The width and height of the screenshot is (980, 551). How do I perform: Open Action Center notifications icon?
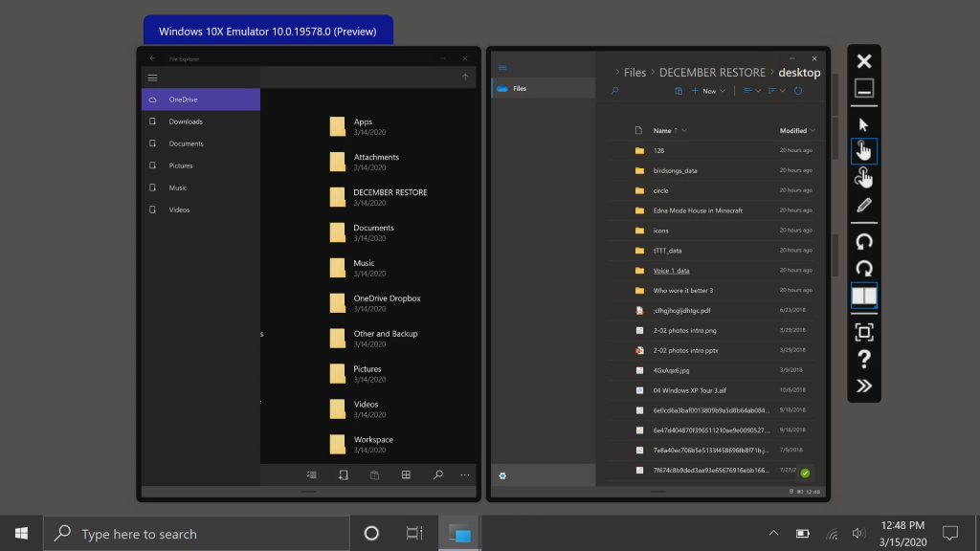click(x=950, y=534)
